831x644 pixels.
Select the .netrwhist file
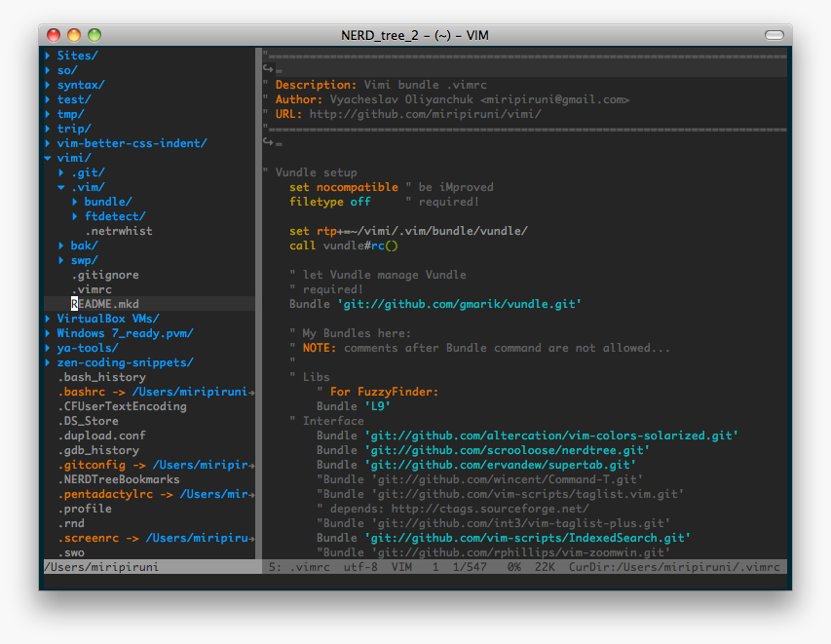(119, 231)
